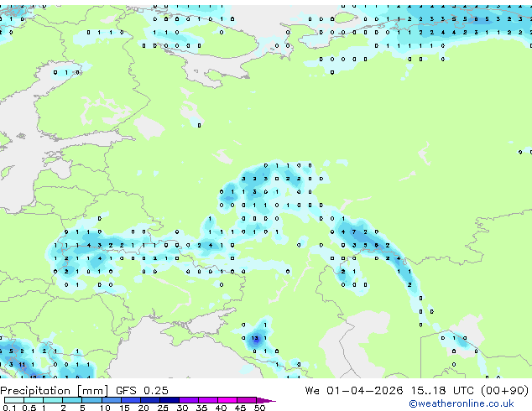Click the 'Precipitation [mm]' title text
Image resolution: width=532 pixels, height=411 pixels.
point(55,391)
